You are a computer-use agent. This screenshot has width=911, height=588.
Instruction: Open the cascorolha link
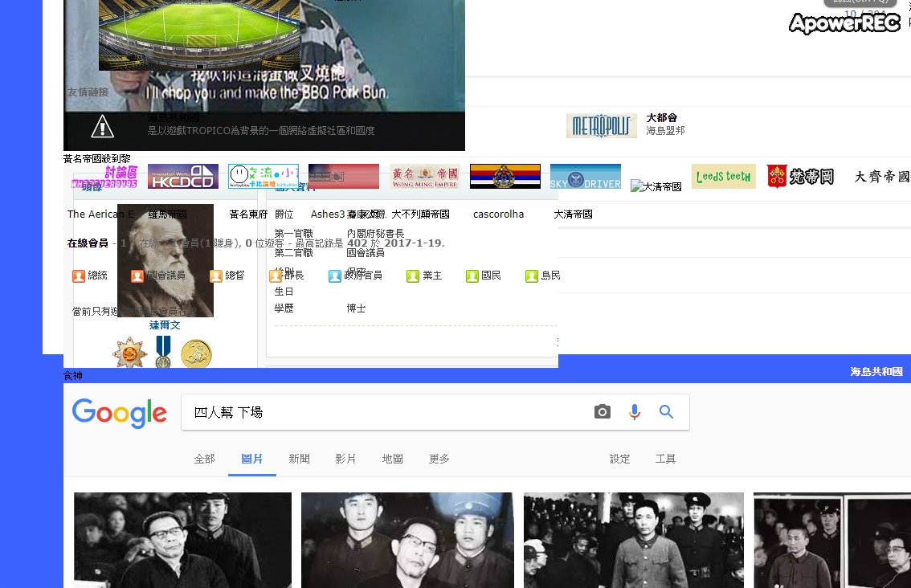pos(499,214)
